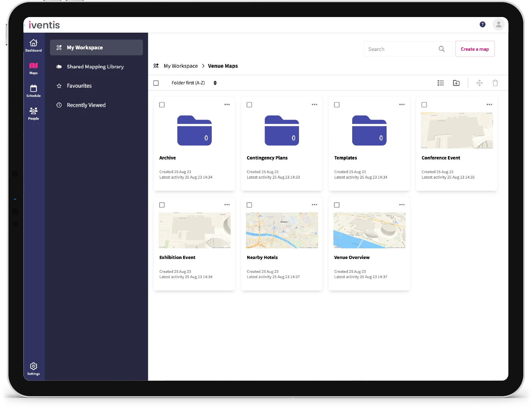The height and width of the screenshot is (408, 532).
Task: Expand the Templates folder options menu
Action: click(402, 105)
